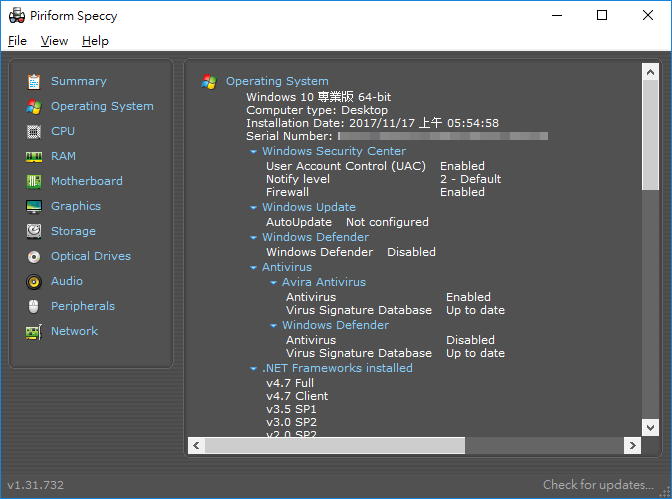
Task: Select the Audio speaker icon
Action: [x=34, y=282]
